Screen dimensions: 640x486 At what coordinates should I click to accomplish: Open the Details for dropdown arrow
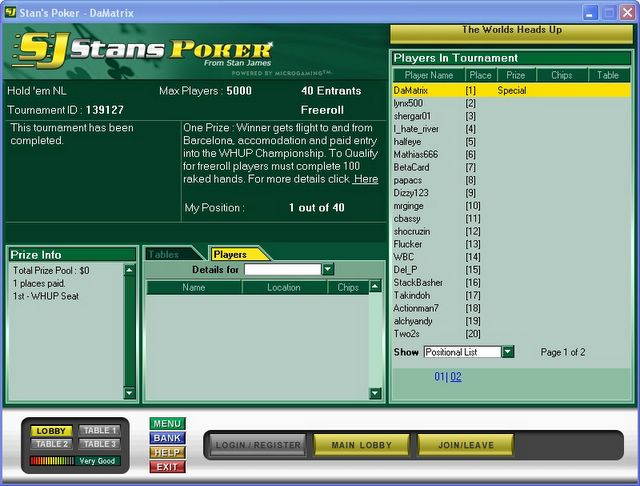[328, 269]
